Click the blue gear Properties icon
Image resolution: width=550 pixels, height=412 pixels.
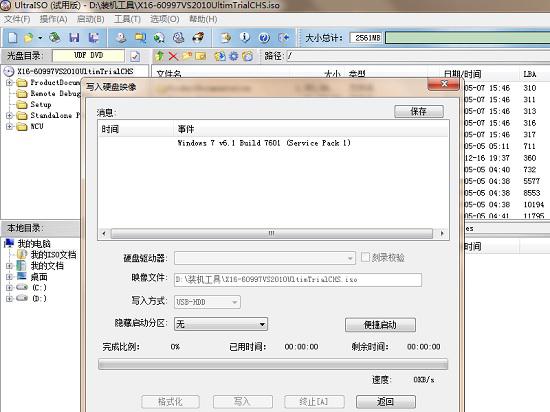coord(234,56)
